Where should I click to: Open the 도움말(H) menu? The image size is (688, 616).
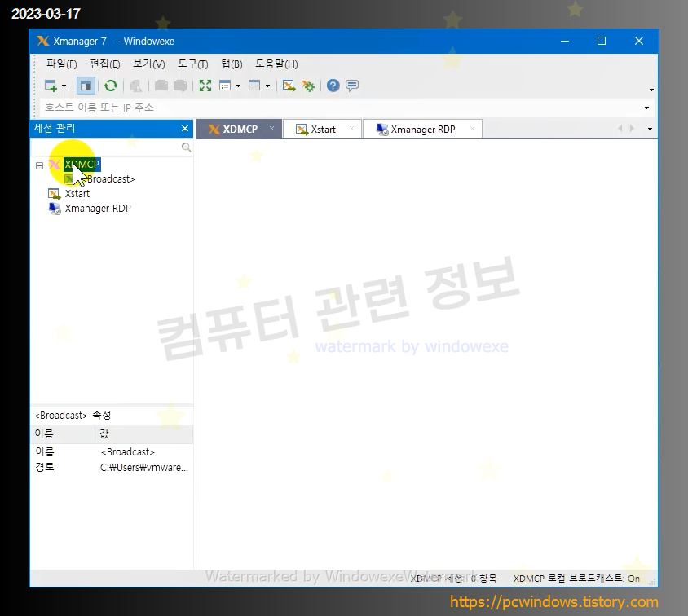(277, 64)
